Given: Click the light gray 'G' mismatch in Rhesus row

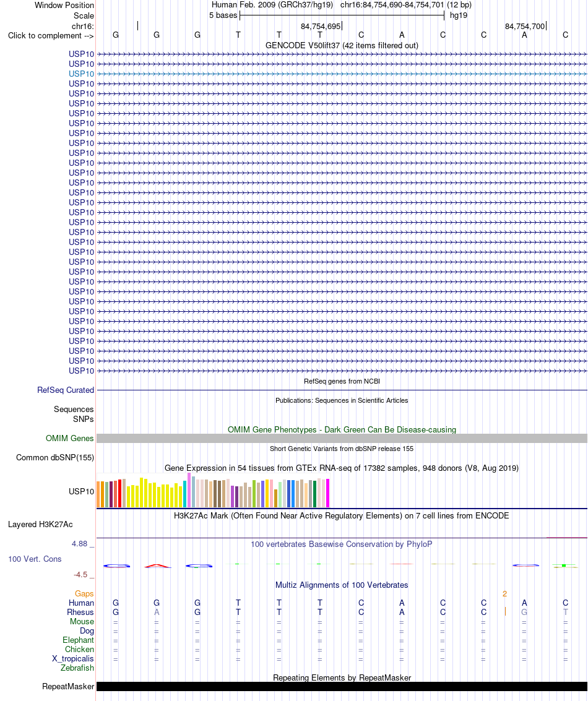Looking at the screenshot, I should point(524,612).
